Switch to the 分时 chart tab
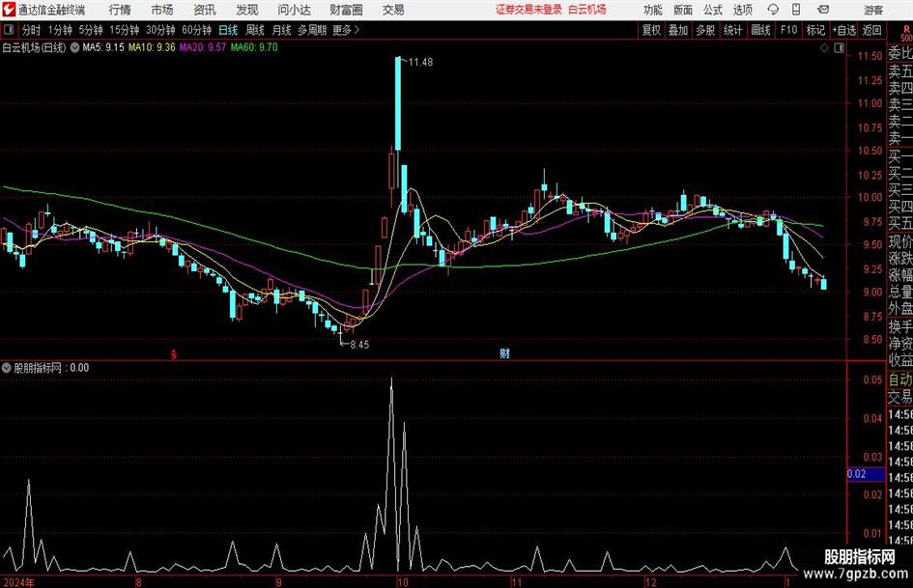 coord(32,30)
